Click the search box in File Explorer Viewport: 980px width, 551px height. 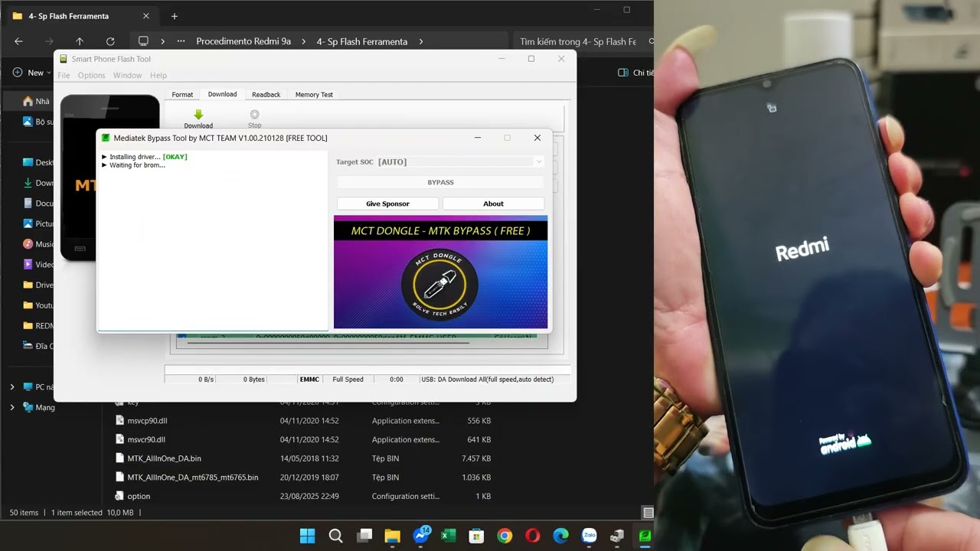tap(582, 41)
